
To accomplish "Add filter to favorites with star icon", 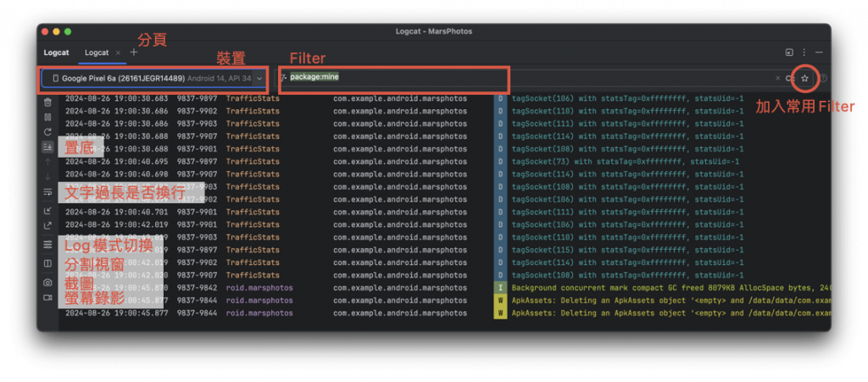I will [805, 79].
